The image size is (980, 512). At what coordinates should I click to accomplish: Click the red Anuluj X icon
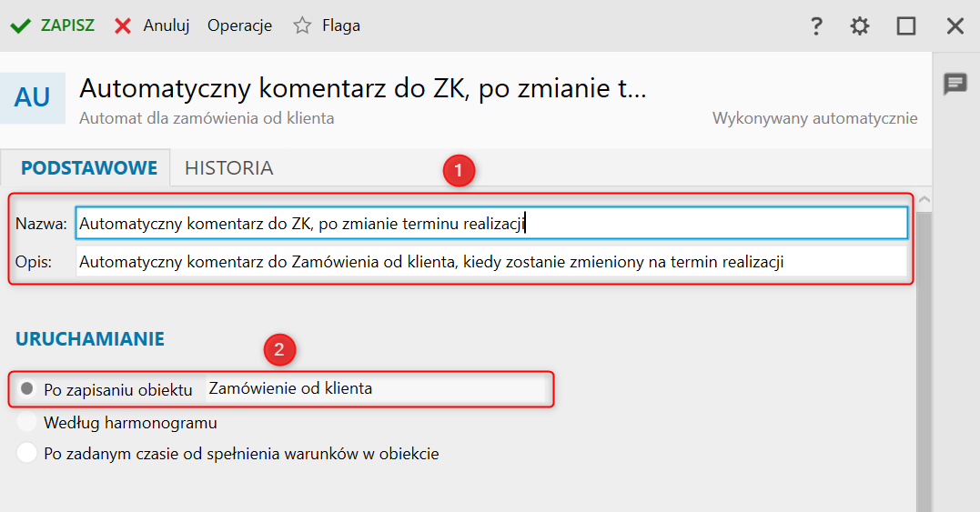(x=123, y=25)
